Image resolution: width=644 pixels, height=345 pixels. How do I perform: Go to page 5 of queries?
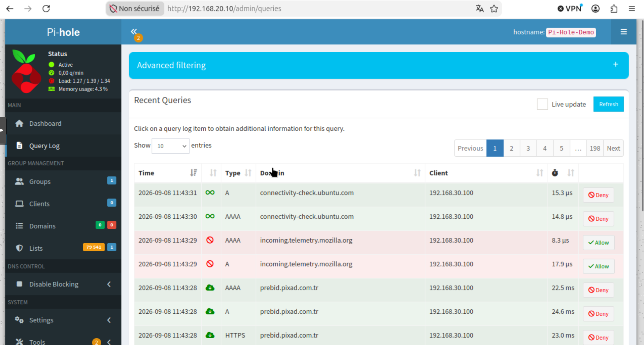(x=562, y=148)
